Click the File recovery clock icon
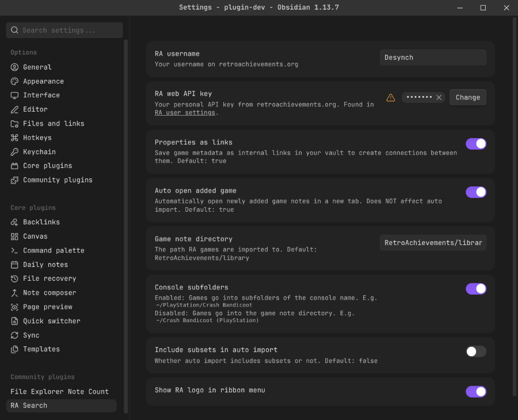Image resolution: width=518 pixels, height=420 pixels. tap(14, 278)
